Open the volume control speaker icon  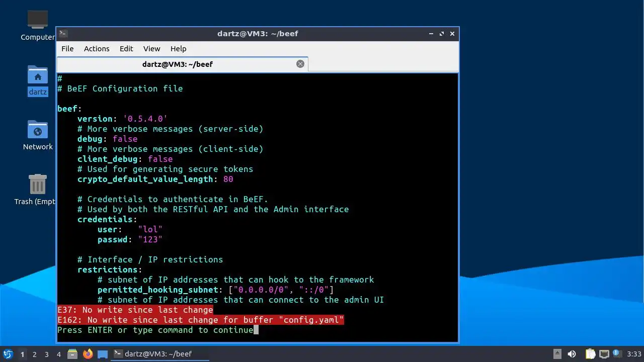[x=572, y=354]
